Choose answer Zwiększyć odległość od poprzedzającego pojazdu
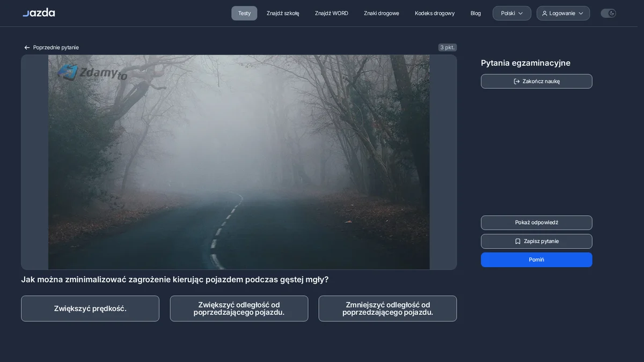The height and width of the screenshot is (362, 644). pyautogui.click(x=239, y=309)
